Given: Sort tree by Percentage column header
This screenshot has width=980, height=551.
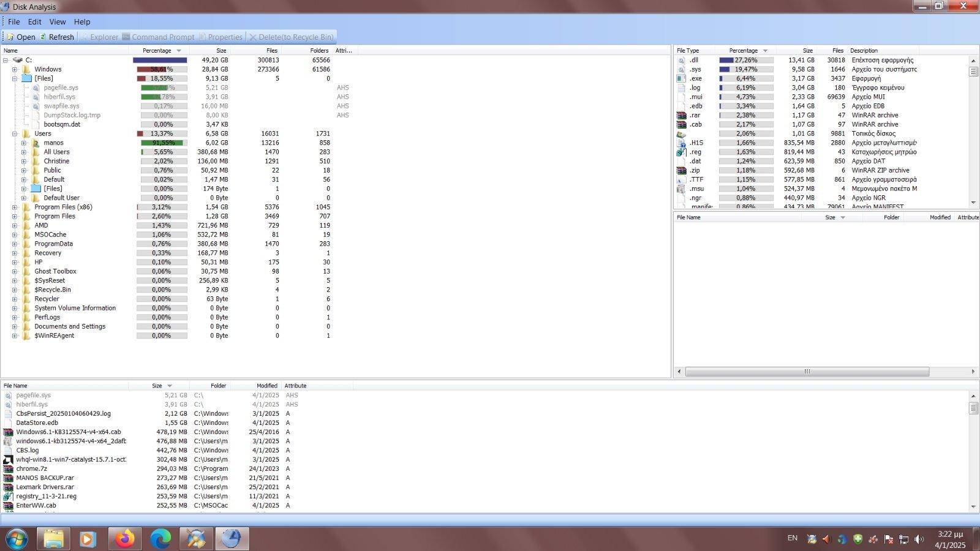Looking at the screenshot, I should [157, 51].
